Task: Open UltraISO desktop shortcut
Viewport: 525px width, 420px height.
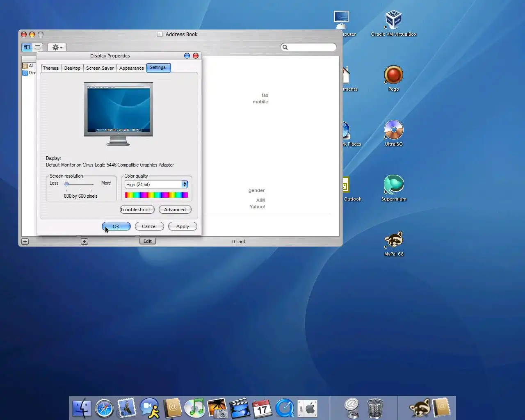Action: coord(394,133)
